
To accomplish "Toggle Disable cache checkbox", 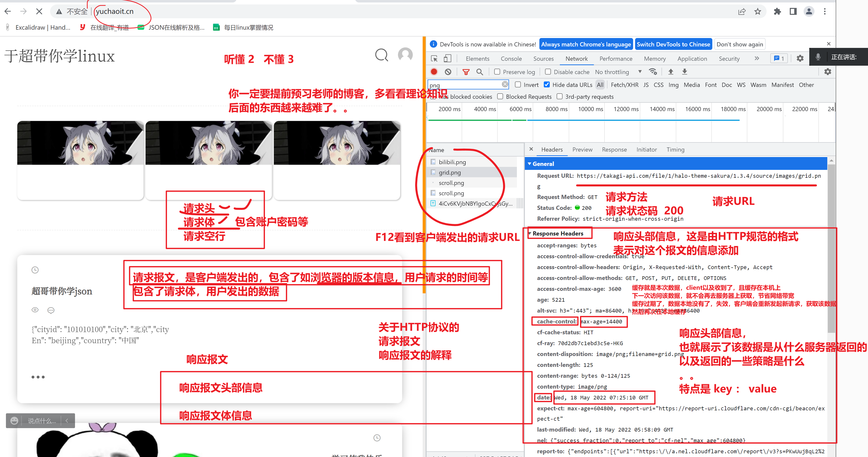I will tap(548, 72).
